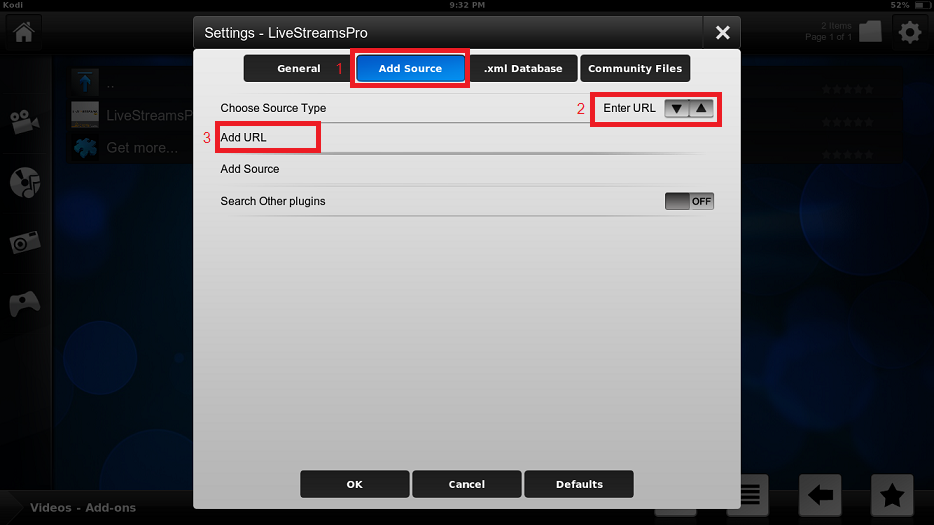Viewport: 934px width, 525px height.
Task: Click the Cancel button
Action: coord(466,484)
